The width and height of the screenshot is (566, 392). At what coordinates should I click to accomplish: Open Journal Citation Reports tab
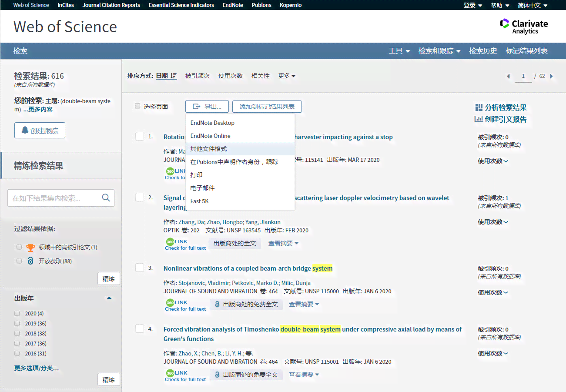(111, 5)
